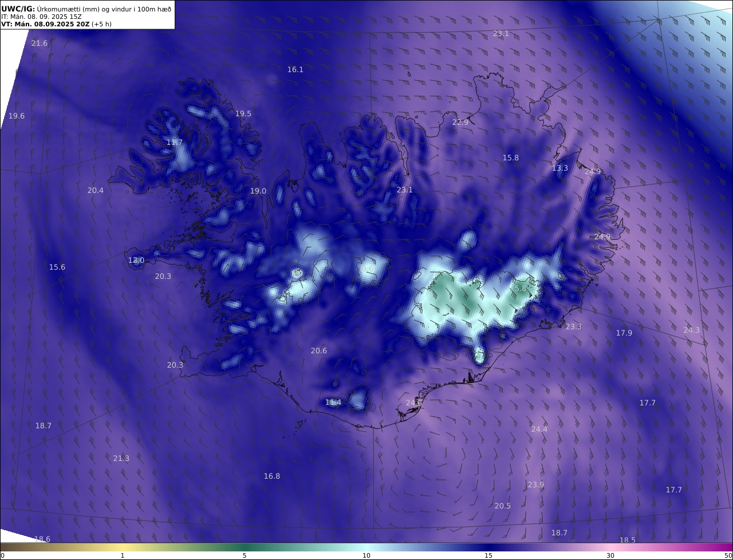Click the colour scale tick label 30
Image resolution: width=733 pixels, height=560 pixels.
[x=610, y=555]
